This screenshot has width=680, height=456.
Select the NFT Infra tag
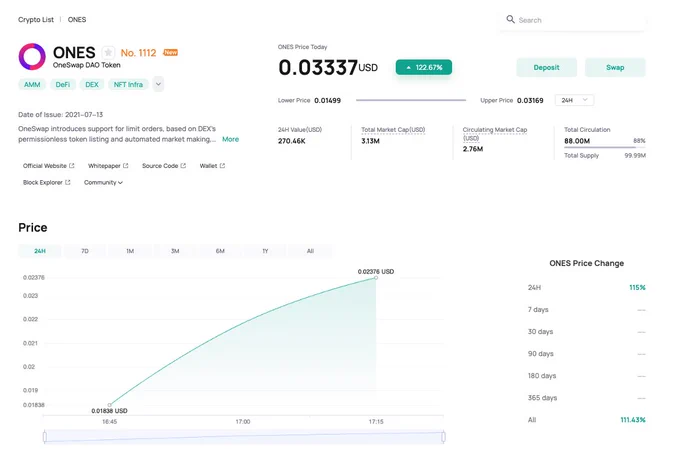[x=128, y=85]
